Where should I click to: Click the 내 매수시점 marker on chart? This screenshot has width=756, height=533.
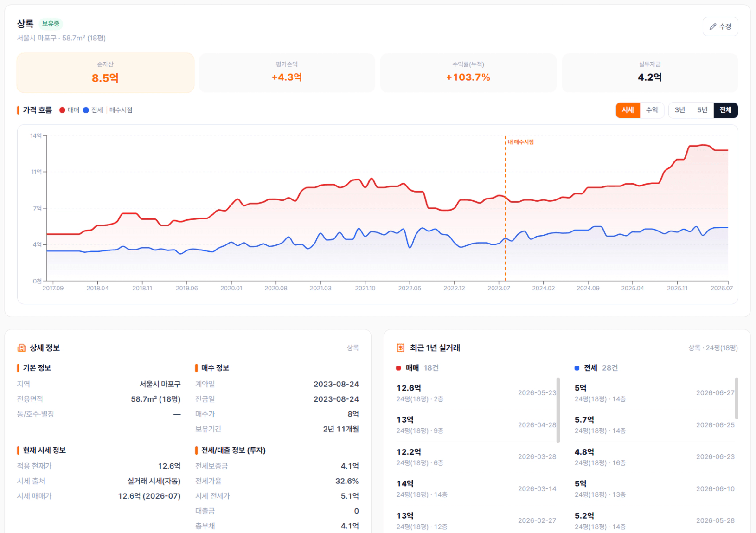click(x=521, y=142)
